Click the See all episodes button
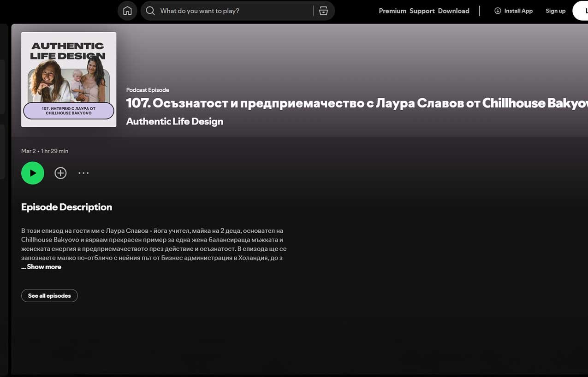This screenshot has width=588, height=377. [49, 295]
